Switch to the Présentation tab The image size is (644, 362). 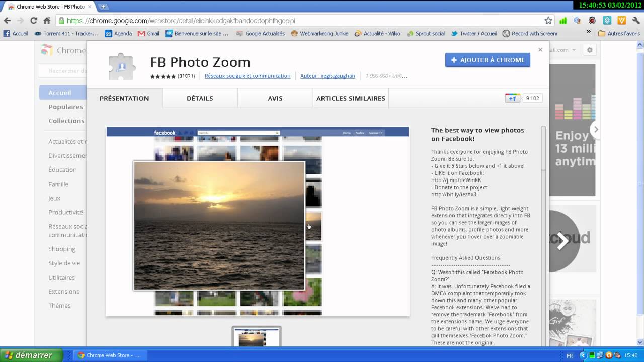124,98
